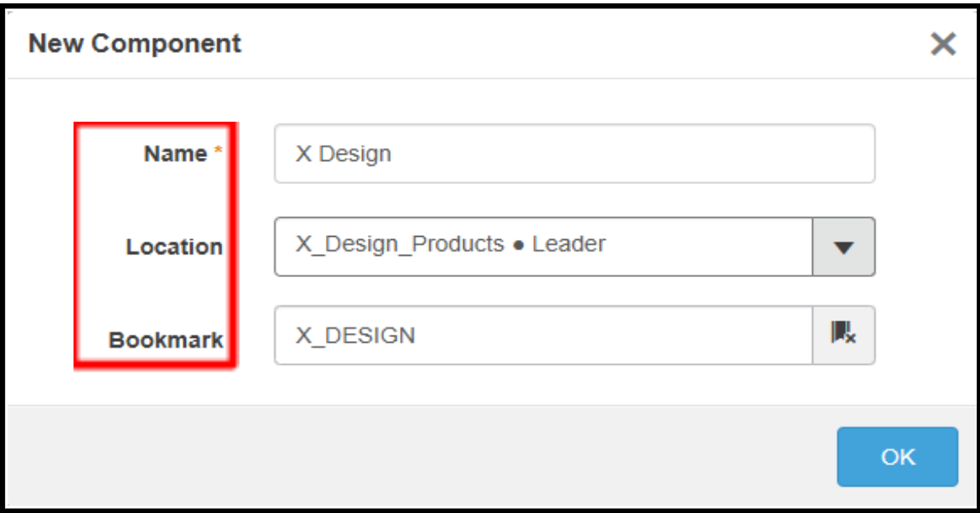Close the New Component dialog
The width and height of the screenshot is (980, 513).
[x=943, y=44]
